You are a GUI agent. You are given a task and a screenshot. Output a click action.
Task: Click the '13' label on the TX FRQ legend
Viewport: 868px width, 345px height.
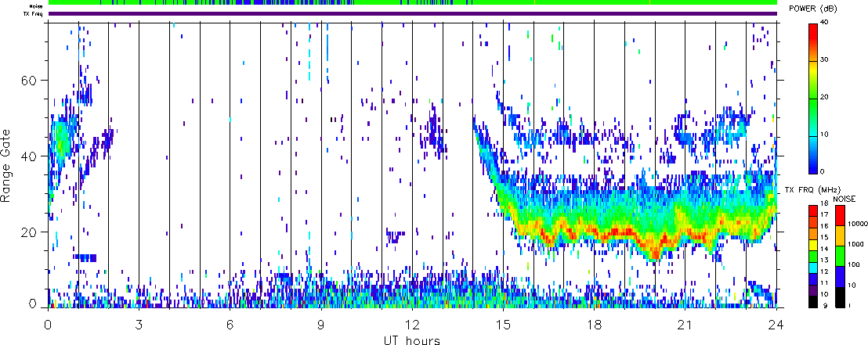pyautogui.click(x=825, y=261)
